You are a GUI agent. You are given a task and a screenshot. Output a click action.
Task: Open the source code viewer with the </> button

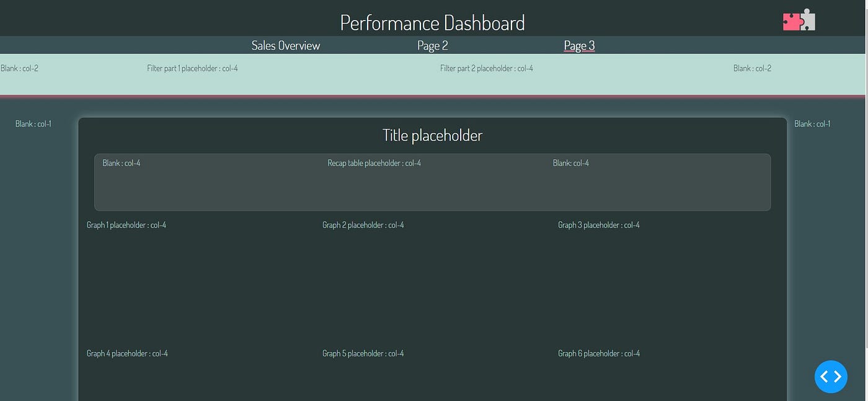click(831, 376)
